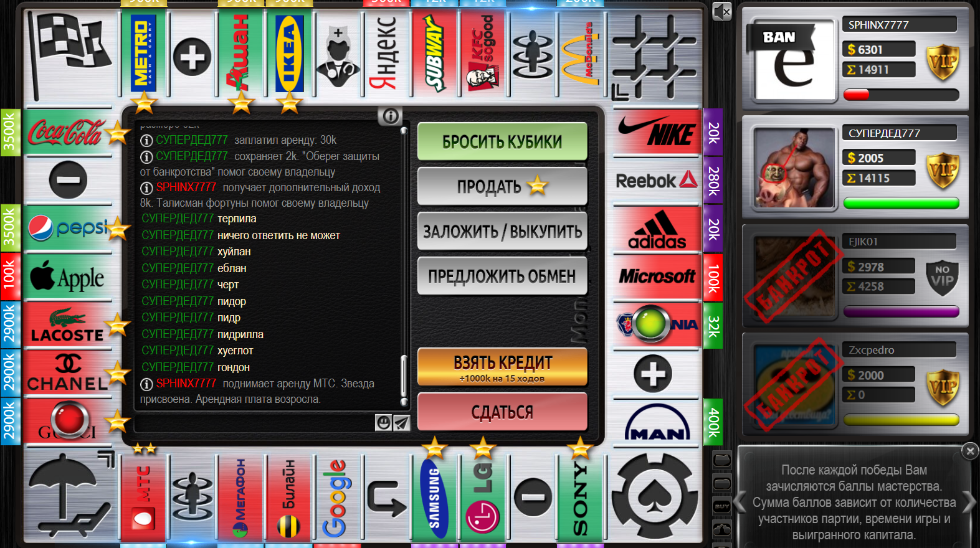Select the Lacoste board cell
This screenshot has width=980, height=548.
click(x=69, y=324)
